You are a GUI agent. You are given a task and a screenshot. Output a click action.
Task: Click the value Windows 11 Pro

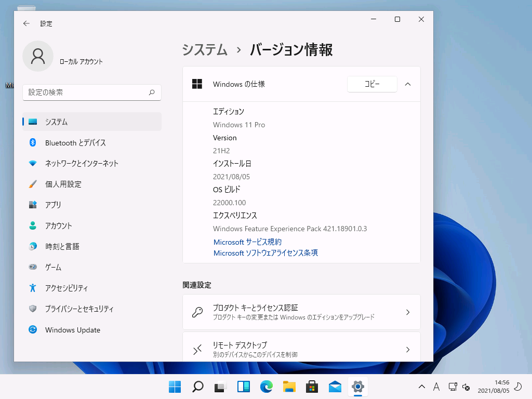click(x=239, y=125)
